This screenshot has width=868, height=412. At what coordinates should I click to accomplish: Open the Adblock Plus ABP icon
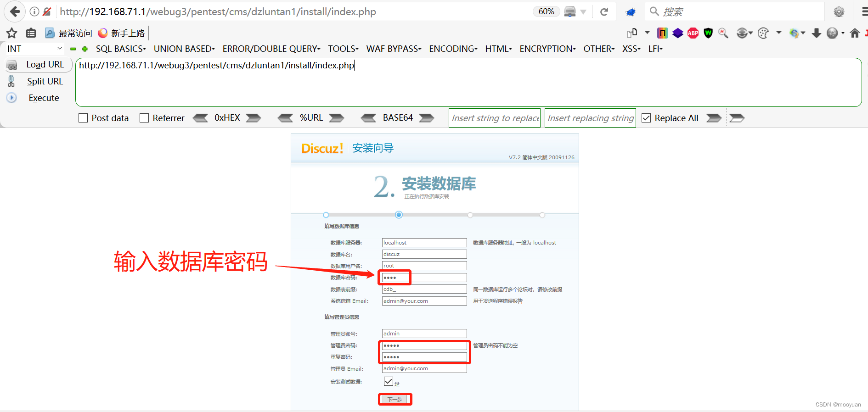pos(693,33)
